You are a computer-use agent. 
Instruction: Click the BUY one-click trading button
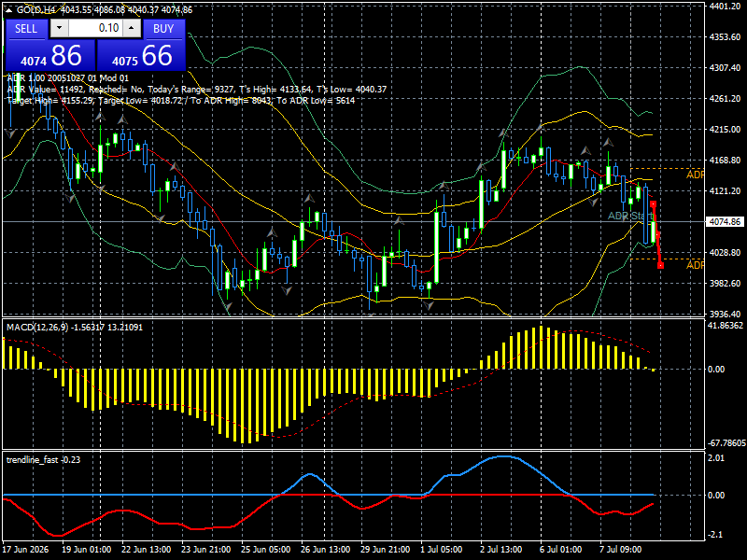tap(163, 29)
